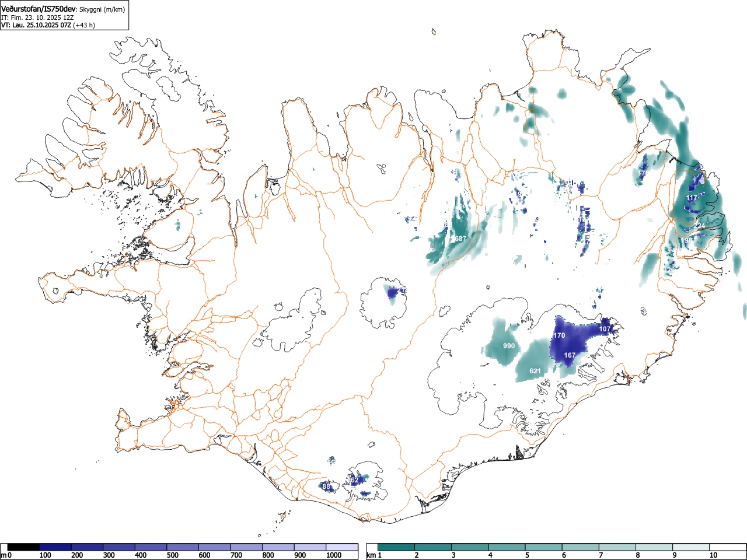
Task: Select the 500–600 m legend color segment
Action: pos(183,547)
